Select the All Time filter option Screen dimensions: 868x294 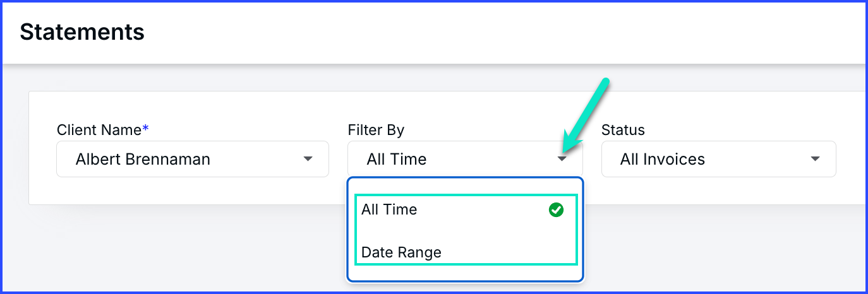click(x=466, y=209)
